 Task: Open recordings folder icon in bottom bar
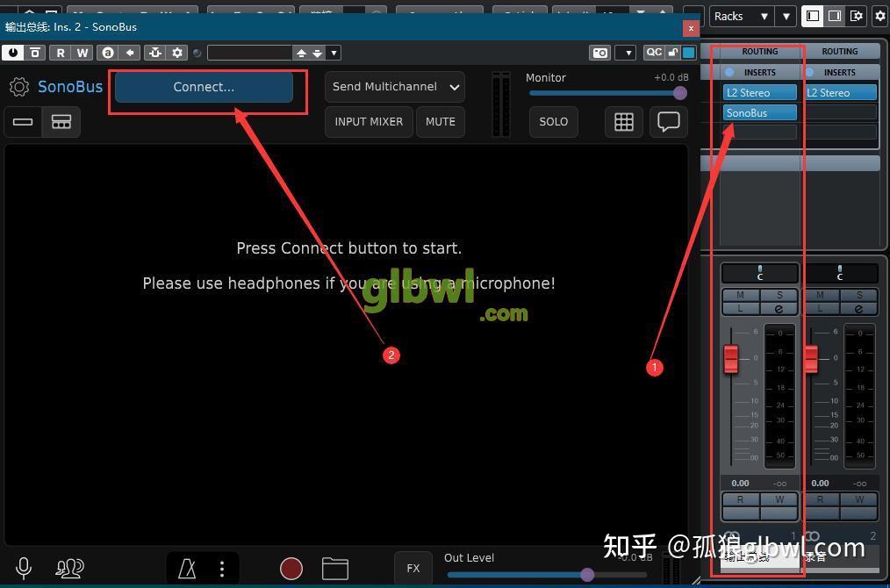click(334, 569)
